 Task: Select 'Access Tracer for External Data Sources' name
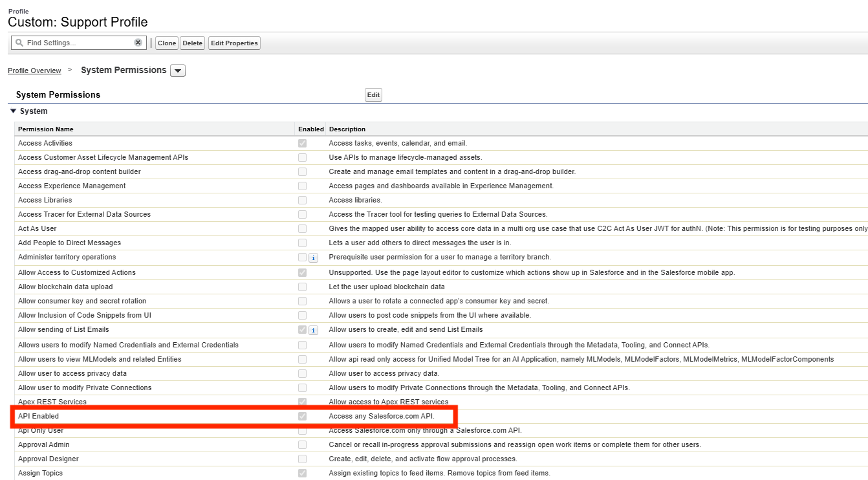click(x=84, y=214)
